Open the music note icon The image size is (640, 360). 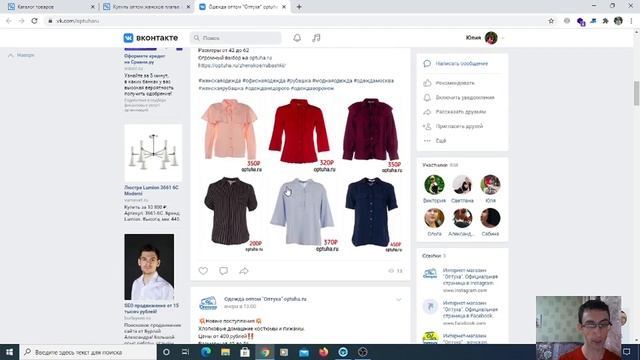coord(316,38)
